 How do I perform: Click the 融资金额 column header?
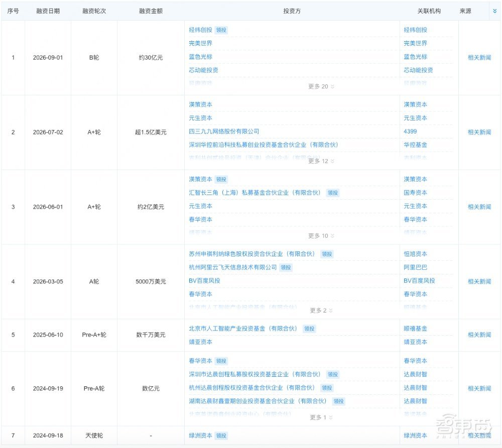[151, 11]
